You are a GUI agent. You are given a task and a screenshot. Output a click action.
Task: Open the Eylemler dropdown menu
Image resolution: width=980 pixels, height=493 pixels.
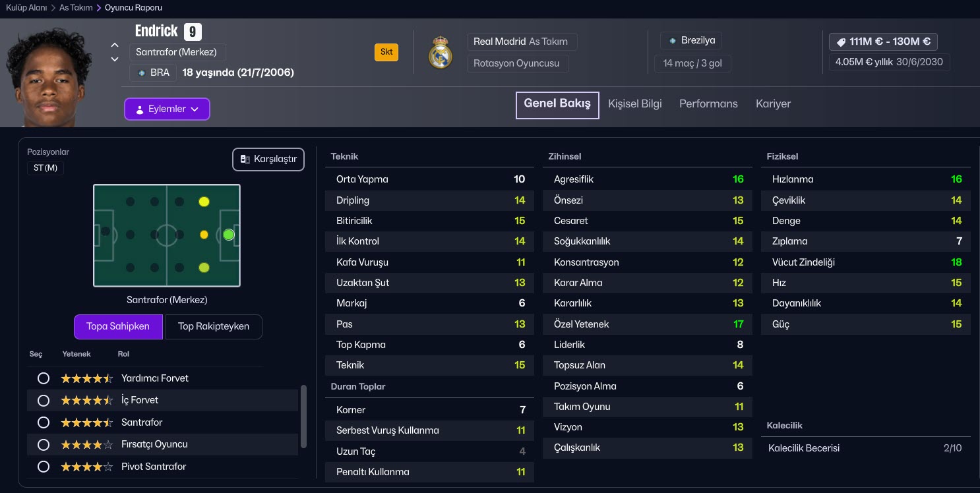167,109
